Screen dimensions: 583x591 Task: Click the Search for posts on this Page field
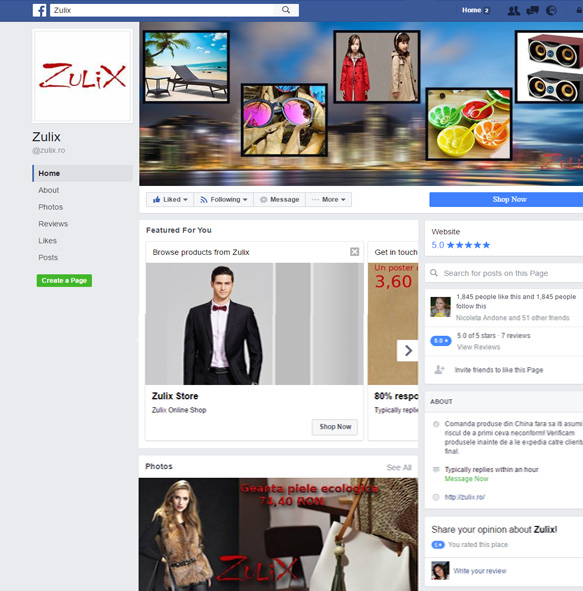pyautogui.click(x=505, y=273)
